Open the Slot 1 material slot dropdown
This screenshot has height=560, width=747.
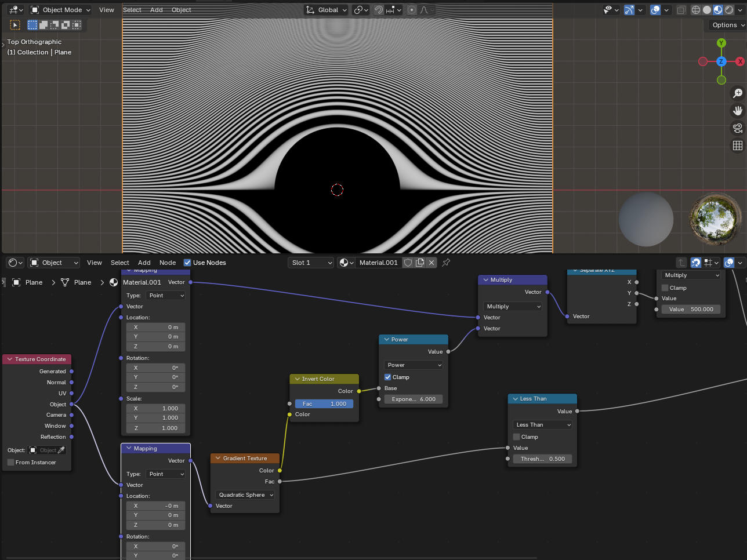(311, 263)
